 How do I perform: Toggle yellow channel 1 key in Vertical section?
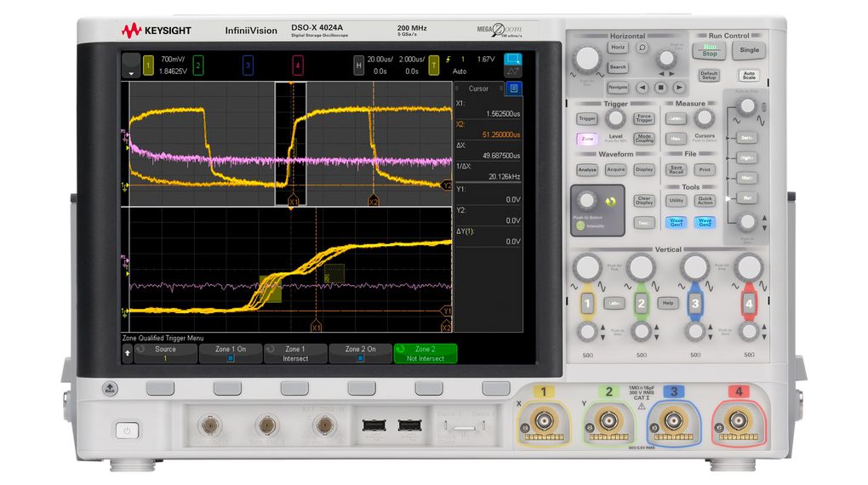pos(587,304)
